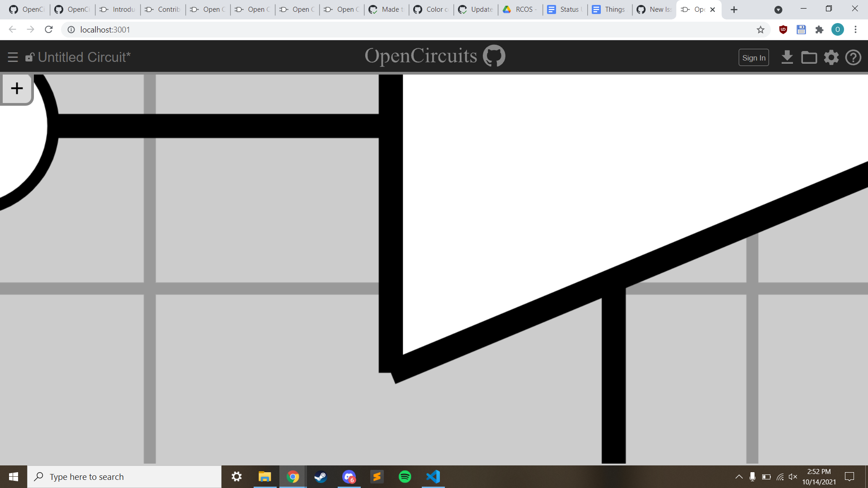Open the component panel with the plus button
The width and height of the screenshot is (868, 488).
(x=17, y=89)
